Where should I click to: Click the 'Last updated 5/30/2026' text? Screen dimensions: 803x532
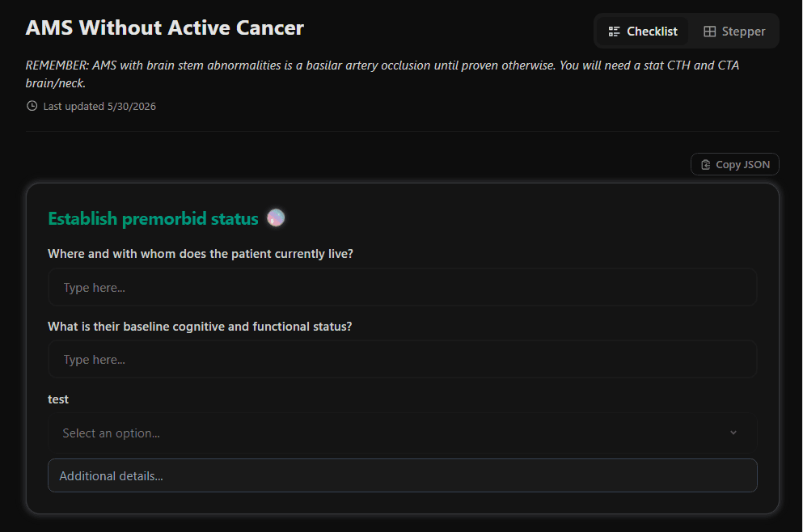pos(99,107)
